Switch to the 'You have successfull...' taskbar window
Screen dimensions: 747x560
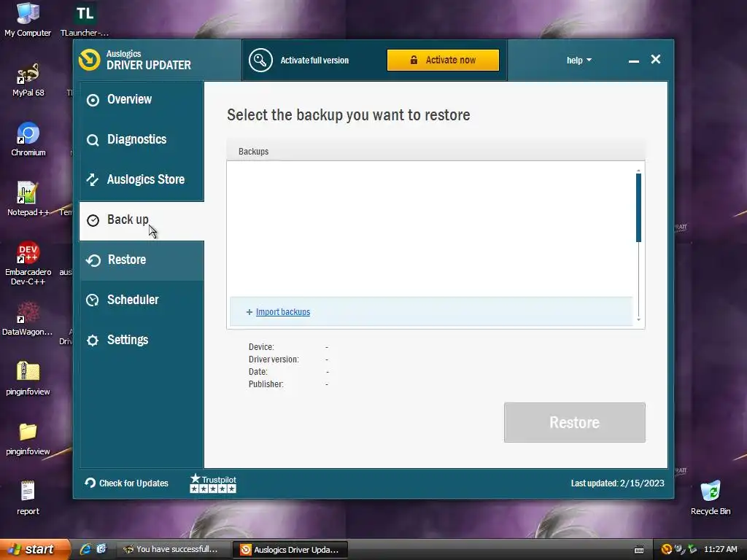[x=173, y=550]
